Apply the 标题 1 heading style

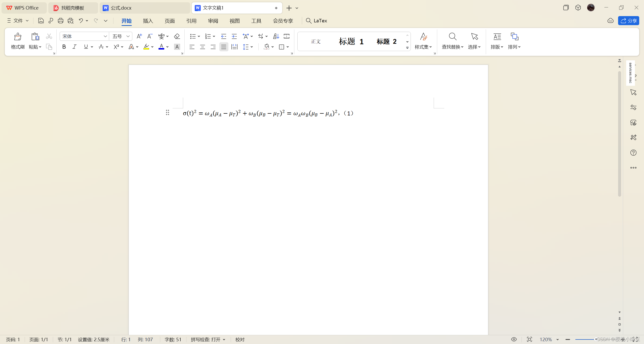pos(351,41)
